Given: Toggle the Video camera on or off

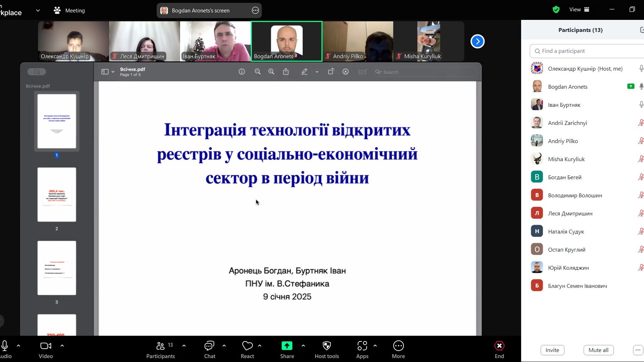Looking at the screenshot, I should point(46,346).
